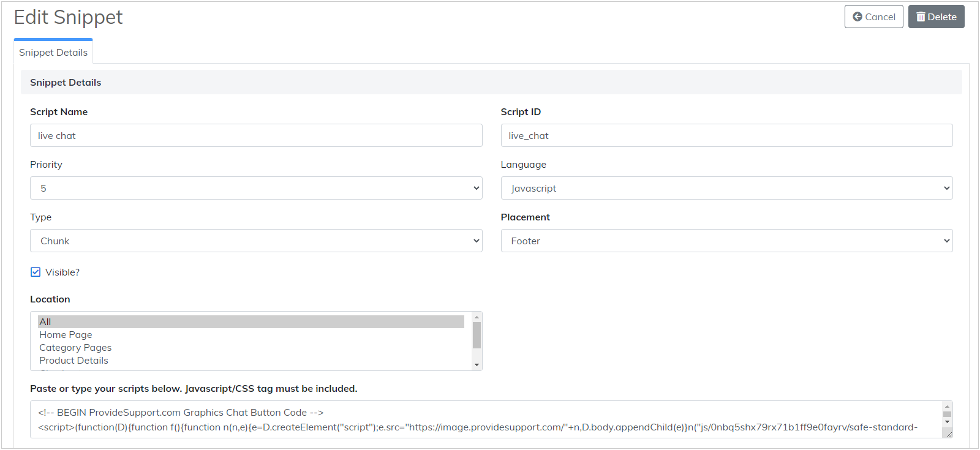Switch to the Snippet Details tab
This screenshot has width=980, height=450.
point(53,53)
